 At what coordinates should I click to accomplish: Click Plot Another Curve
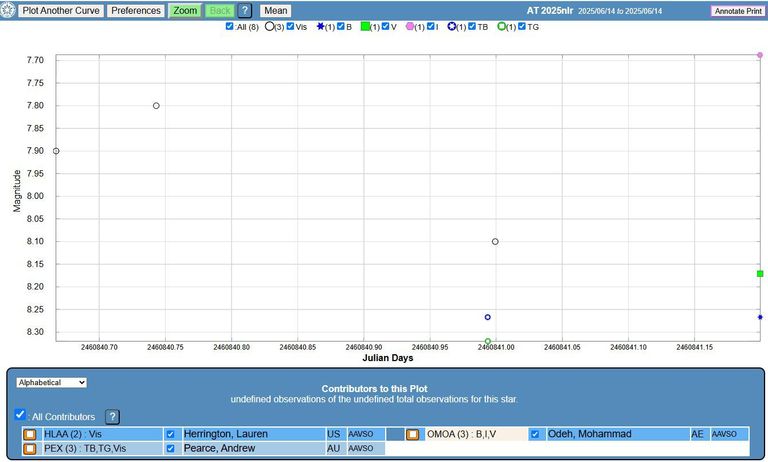pyautogui.click(x=60, y=11)
